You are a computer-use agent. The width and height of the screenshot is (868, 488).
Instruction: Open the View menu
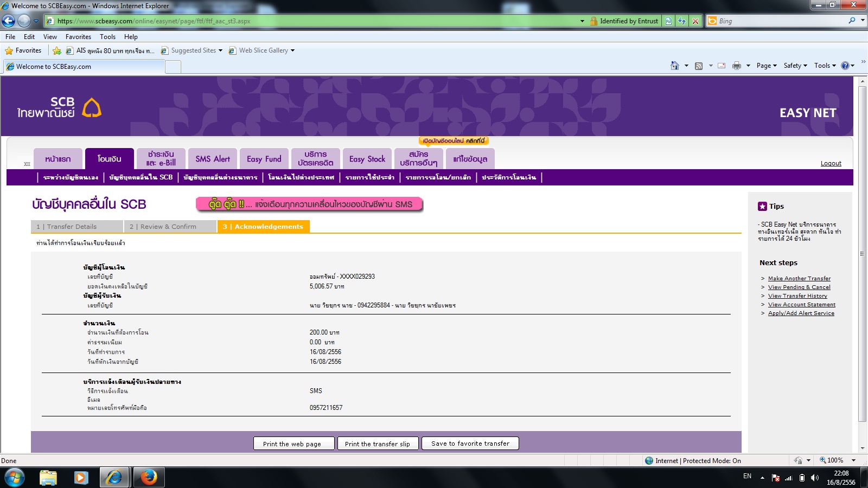click(50, 37)
